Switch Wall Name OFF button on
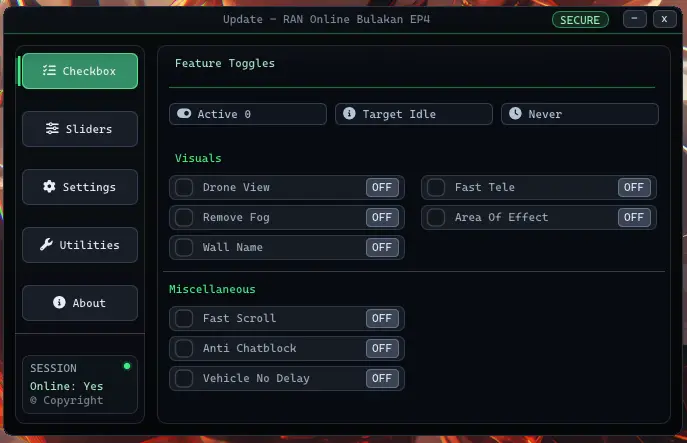The image size is (687, 443). [x=382, y=247]
